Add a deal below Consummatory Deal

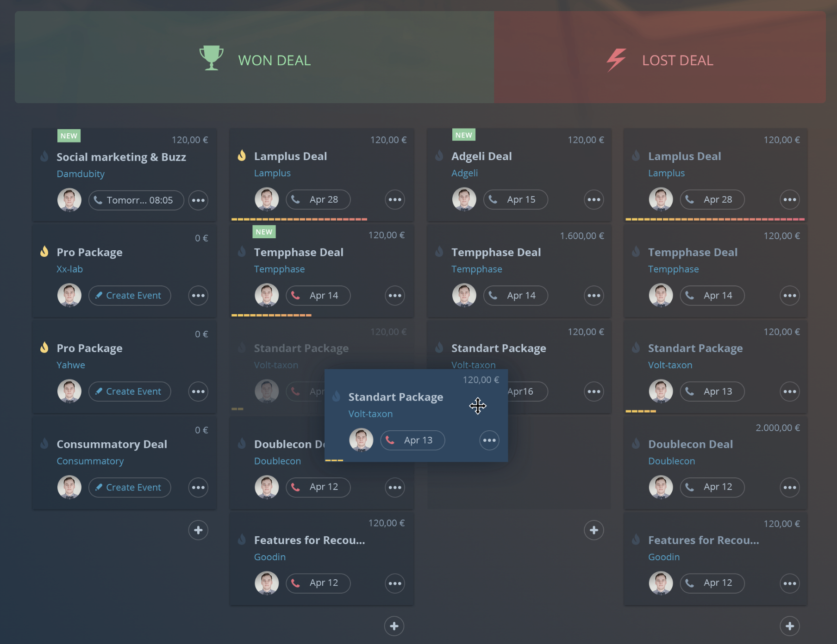click(198, 530)
